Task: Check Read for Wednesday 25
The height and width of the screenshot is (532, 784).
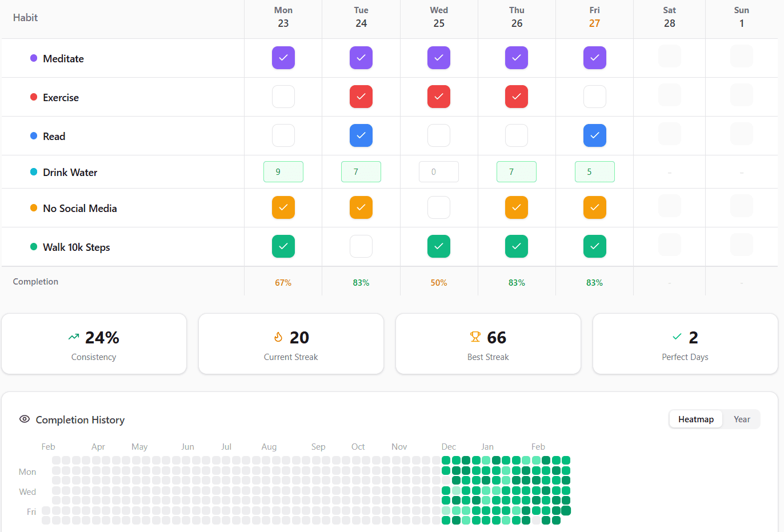Action: pos(438,135)
